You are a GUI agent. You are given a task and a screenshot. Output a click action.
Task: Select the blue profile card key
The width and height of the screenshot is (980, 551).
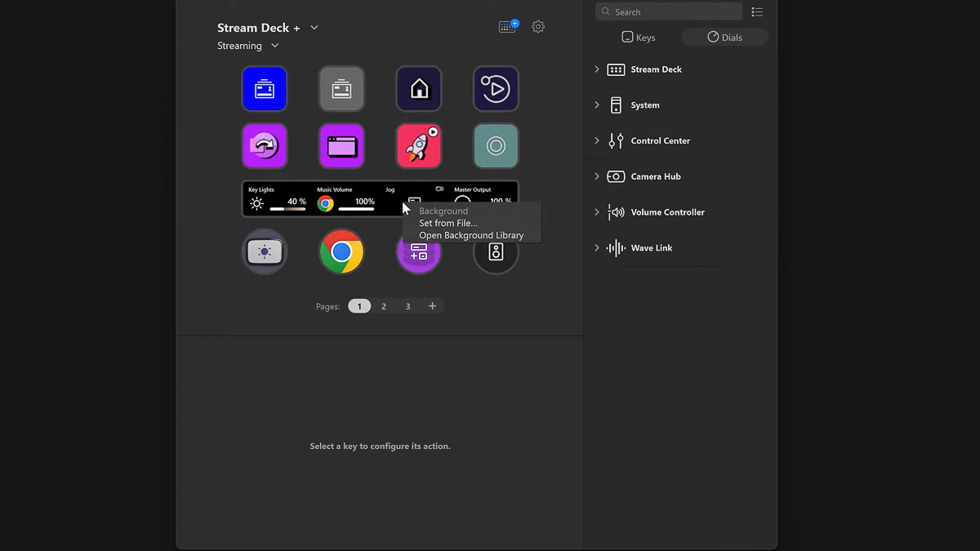[x=265, y=88]
